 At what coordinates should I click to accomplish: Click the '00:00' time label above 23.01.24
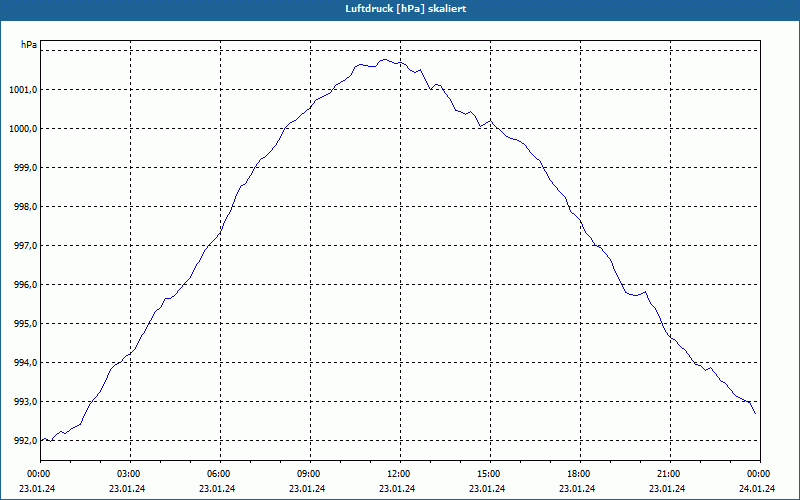click(x=37, y=474)
